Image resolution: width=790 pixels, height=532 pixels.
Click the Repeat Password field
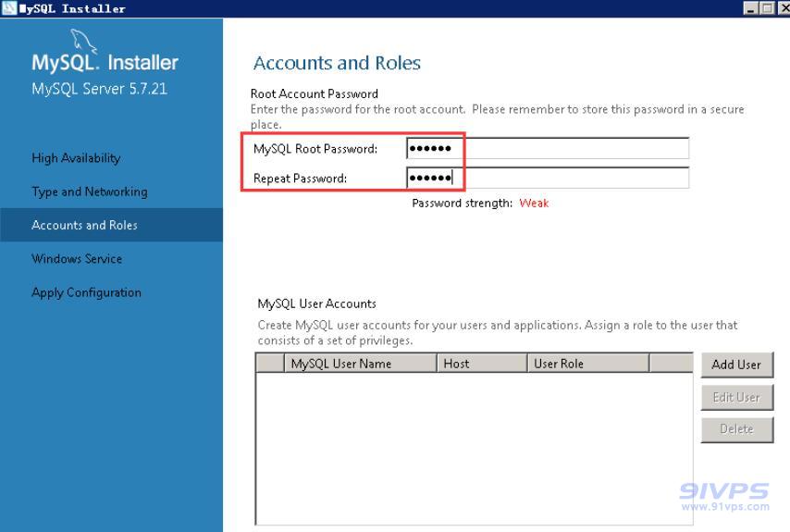pyautogui.click(x=548, y=178)
